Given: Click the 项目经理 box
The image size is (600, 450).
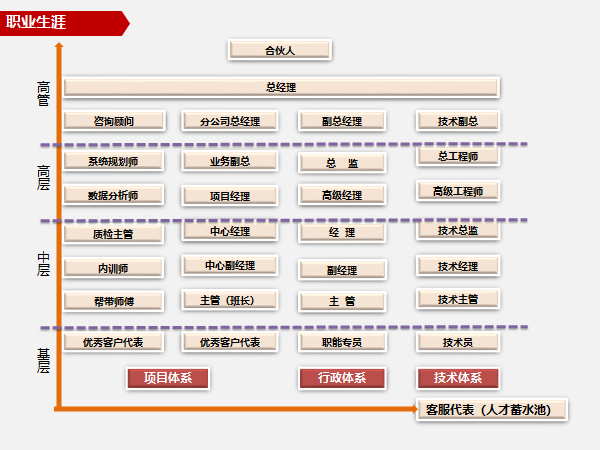Looking at the screenshot, I should 230,196.
